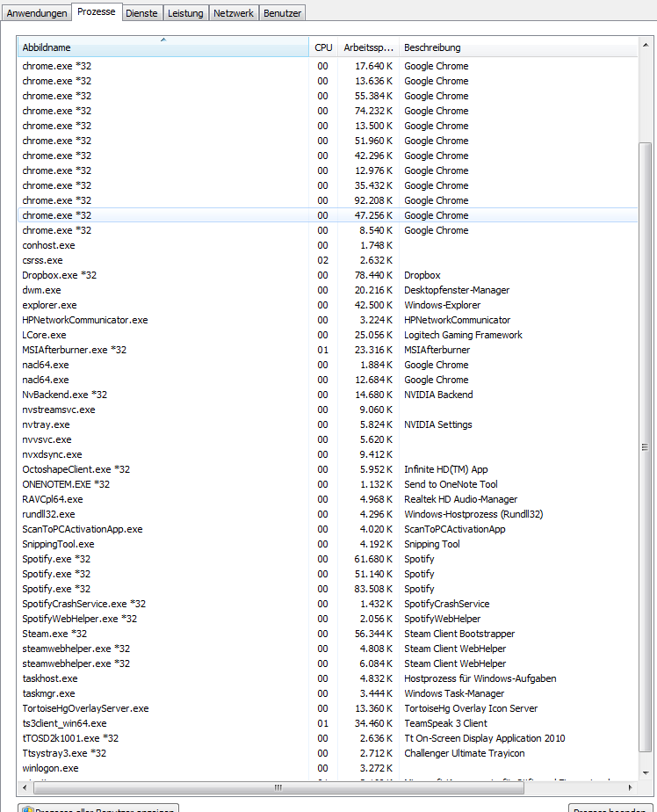Click the Challenger Ultimate Trayicon description
This screenshot has width=657, height=812.
[x=465, y=753]
